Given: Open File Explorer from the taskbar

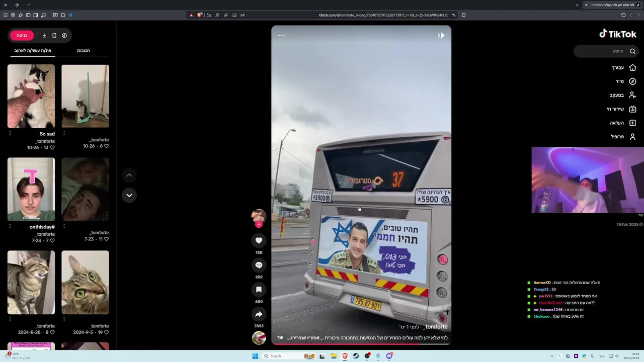Looking at the screenshot, I should (333, 356).
